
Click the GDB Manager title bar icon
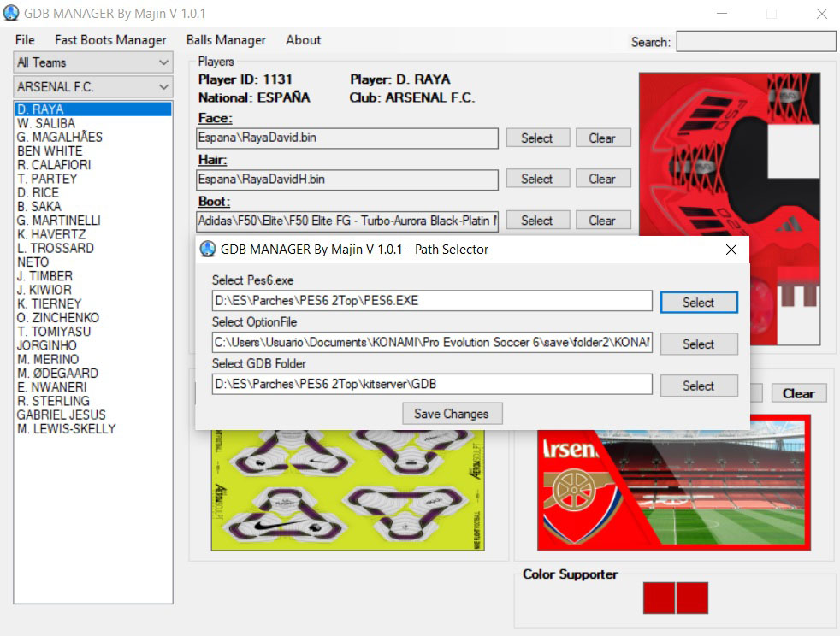click(11, 13)
